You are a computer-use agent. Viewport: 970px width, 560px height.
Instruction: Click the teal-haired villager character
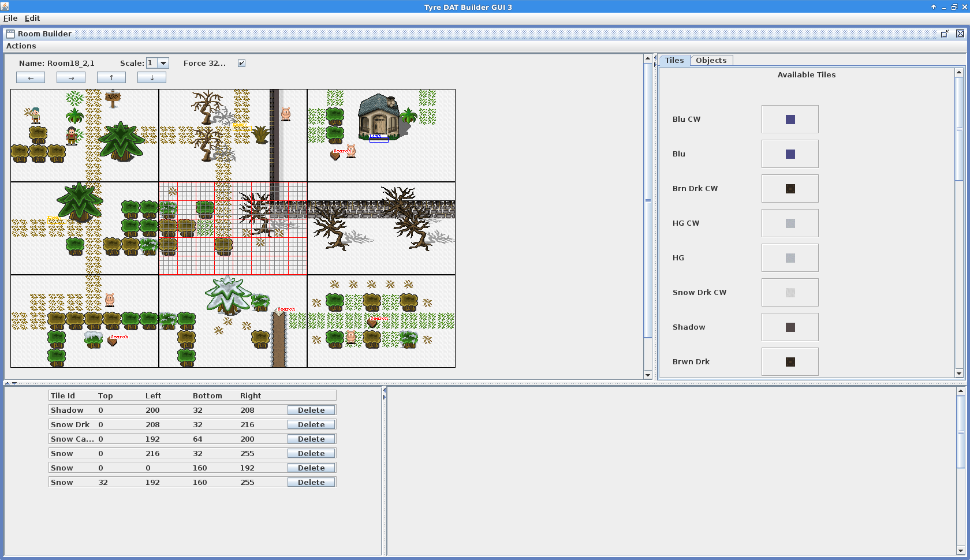[36, 115]
